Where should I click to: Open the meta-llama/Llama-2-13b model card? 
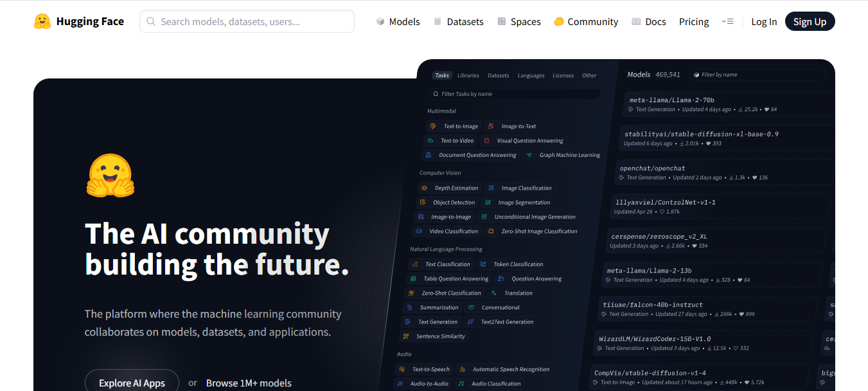coord(713,275)
